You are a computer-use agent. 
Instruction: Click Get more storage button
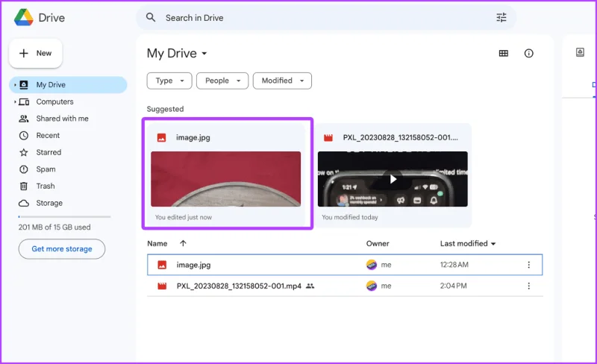tap(62, 249)
